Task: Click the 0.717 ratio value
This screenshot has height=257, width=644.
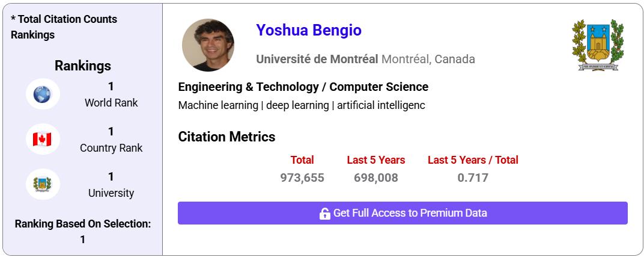Action: (473, 178)
